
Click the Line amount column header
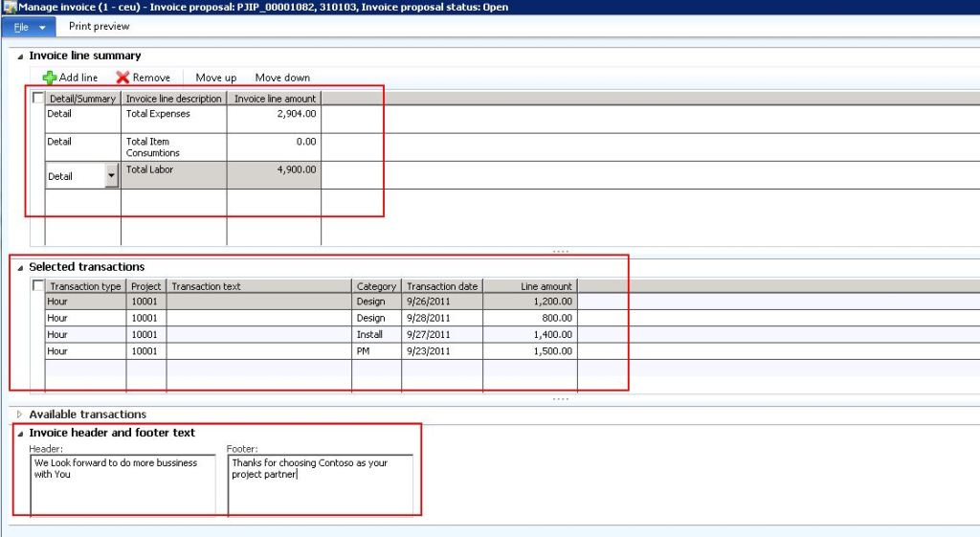(530, 286)
